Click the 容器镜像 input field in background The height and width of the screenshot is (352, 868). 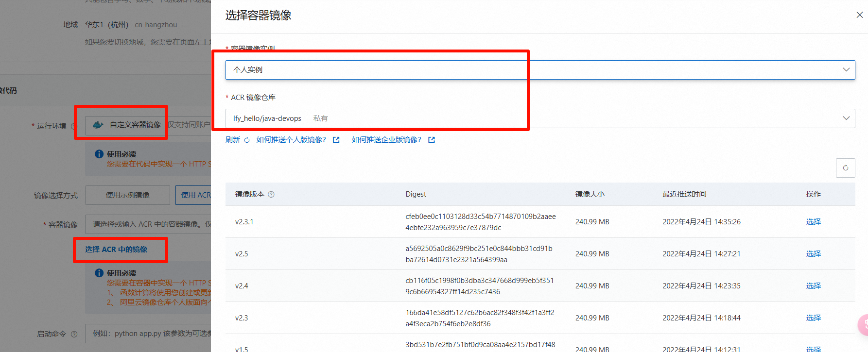tap(148, 224)
